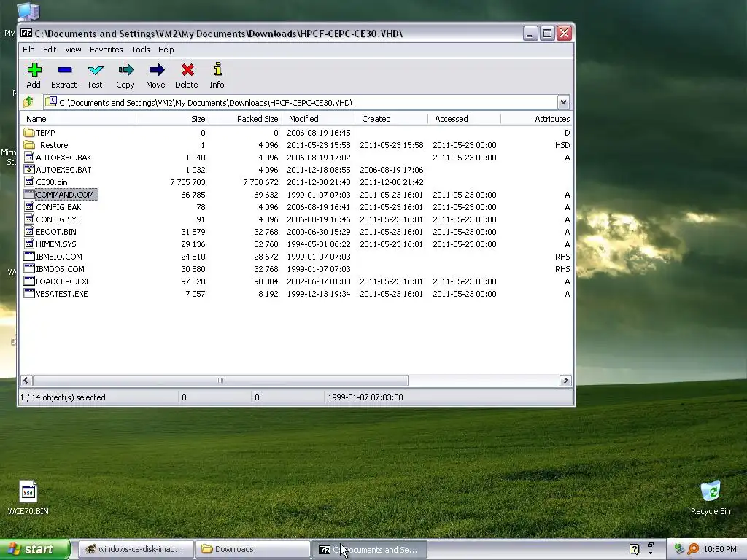This screenshot has height=560, width=747.
Task: Click the address path input field
Action: (x=301, y=102)
